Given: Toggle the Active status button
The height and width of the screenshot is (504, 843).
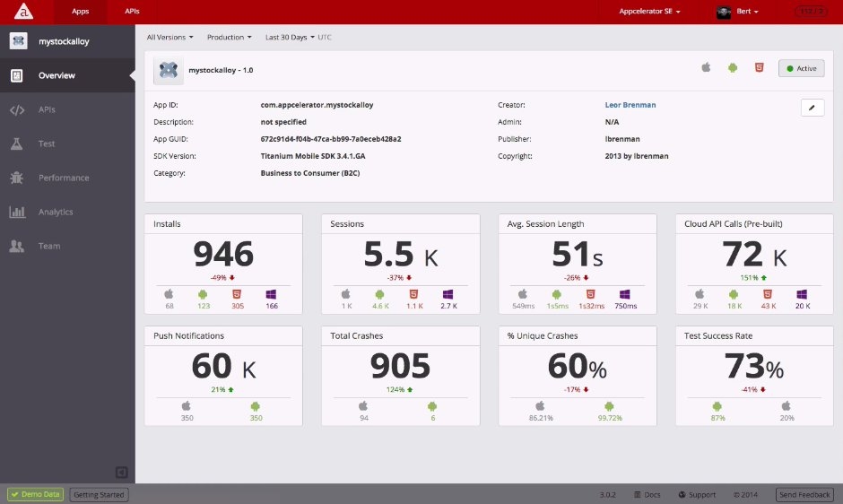Looking at the screenshot, I should tap(801, 68).
